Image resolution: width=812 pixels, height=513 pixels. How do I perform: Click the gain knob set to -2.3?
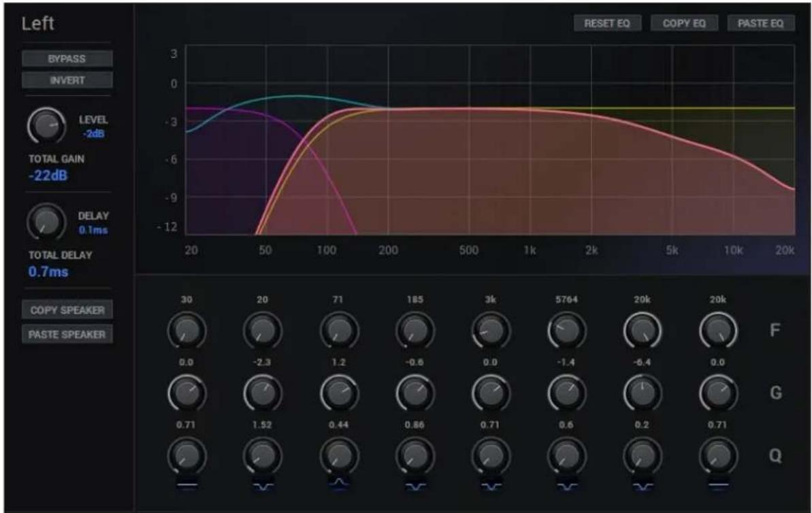[x=263, y=393]
